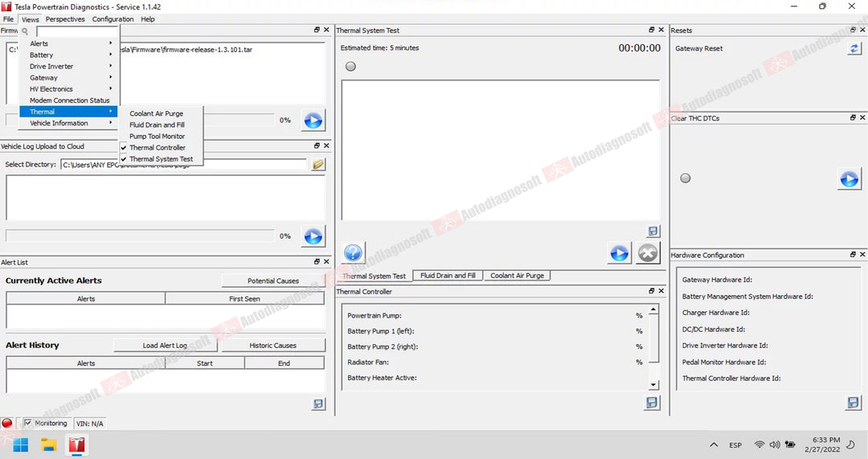868x459 pixels.
Task: Open Windows Start menu
Action: [x=20, y=445]
